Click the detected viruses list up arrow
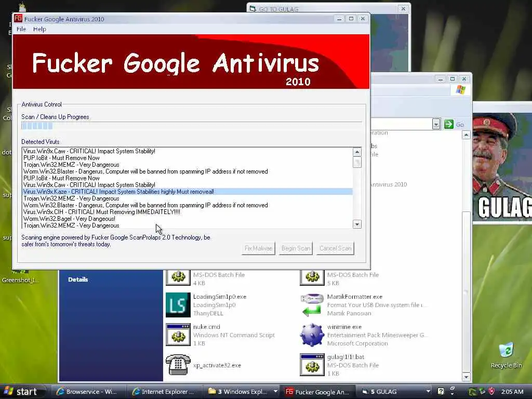 pos(357,152)
